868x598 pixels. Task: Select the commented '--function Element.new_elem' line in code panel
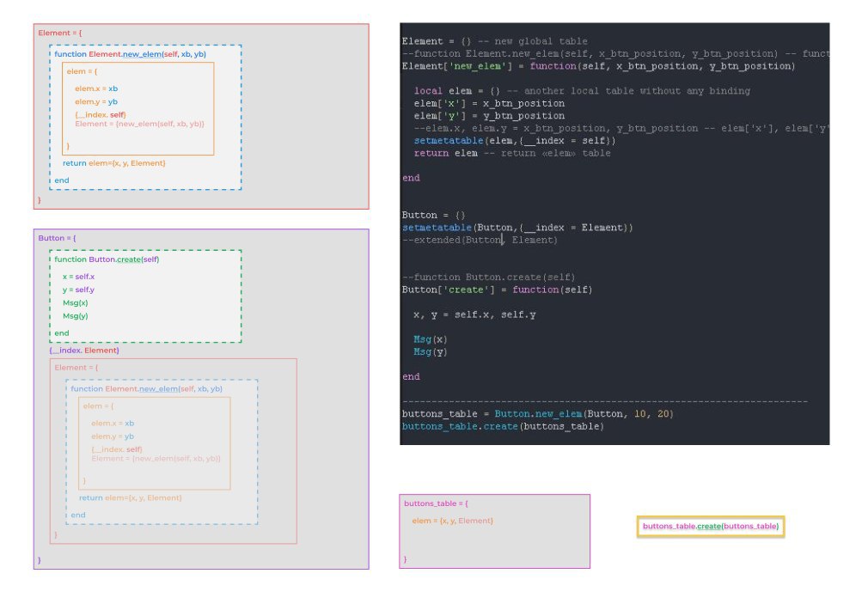[x=615, y=53]
